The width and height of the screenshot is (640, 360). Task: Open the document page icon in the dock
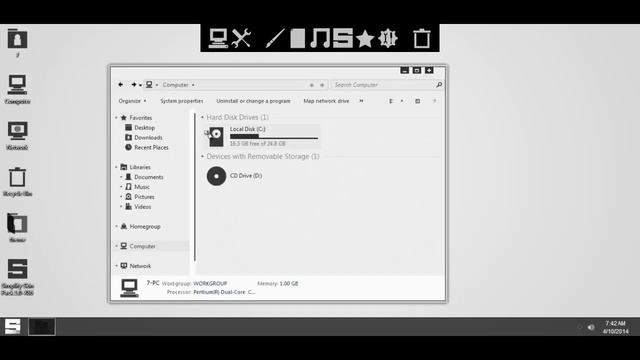pos(298,38)
